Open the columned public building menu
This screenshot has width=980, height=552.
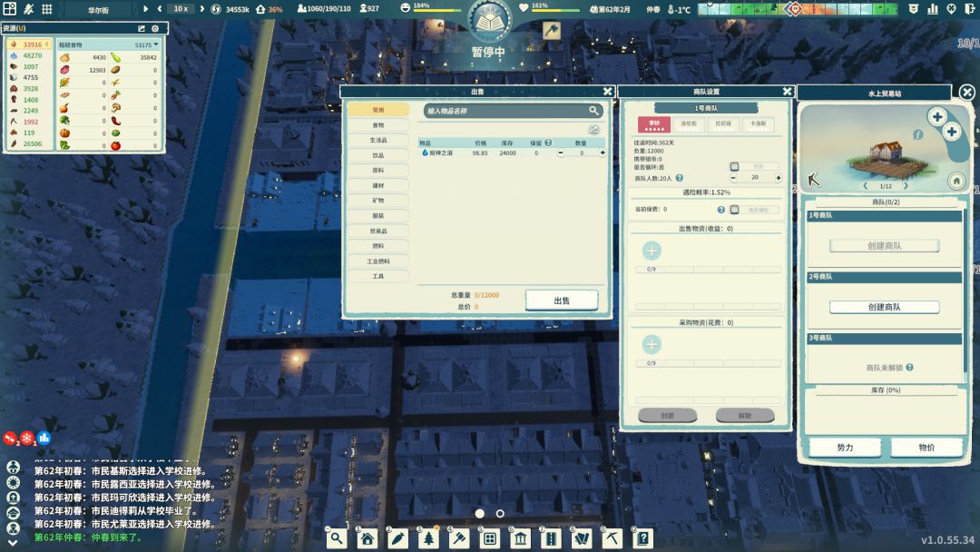click(x=521, y=538)
